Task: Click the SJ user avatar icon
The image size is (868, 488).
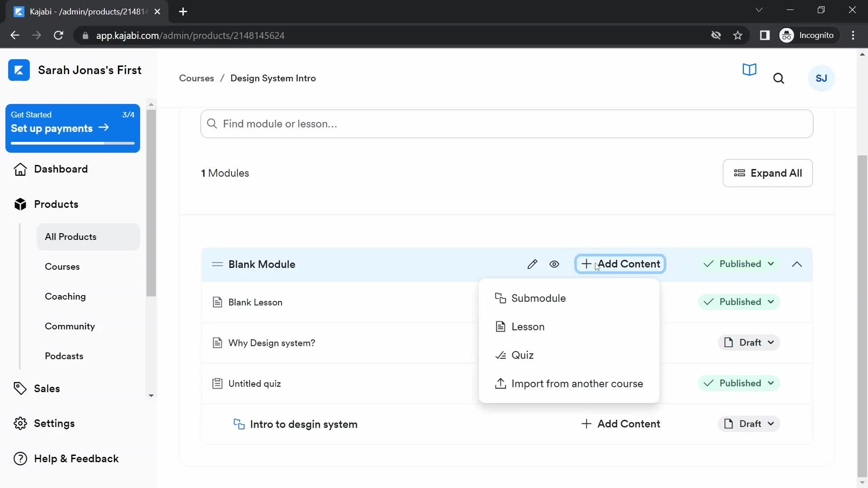Action: tap(821, 78)
